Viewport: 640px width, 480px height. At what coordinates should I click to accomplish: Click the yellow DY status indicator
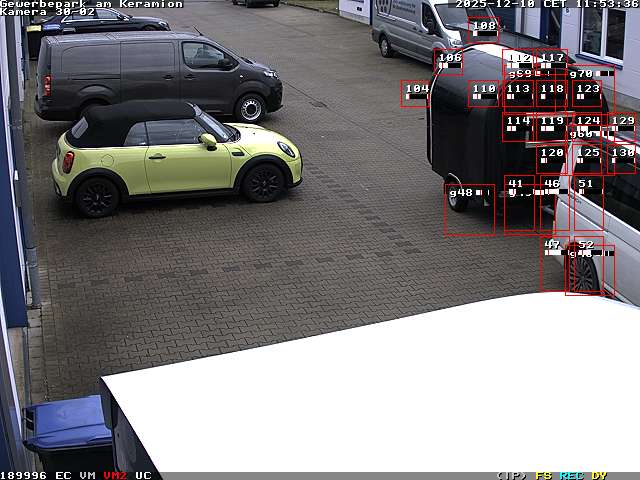(599, 475)
